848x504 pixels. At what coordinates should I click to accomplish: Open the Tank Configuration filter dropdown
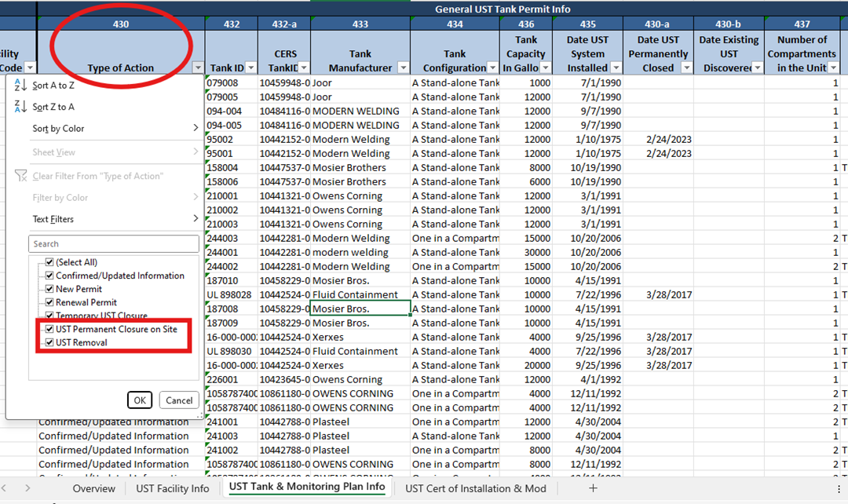492,68
